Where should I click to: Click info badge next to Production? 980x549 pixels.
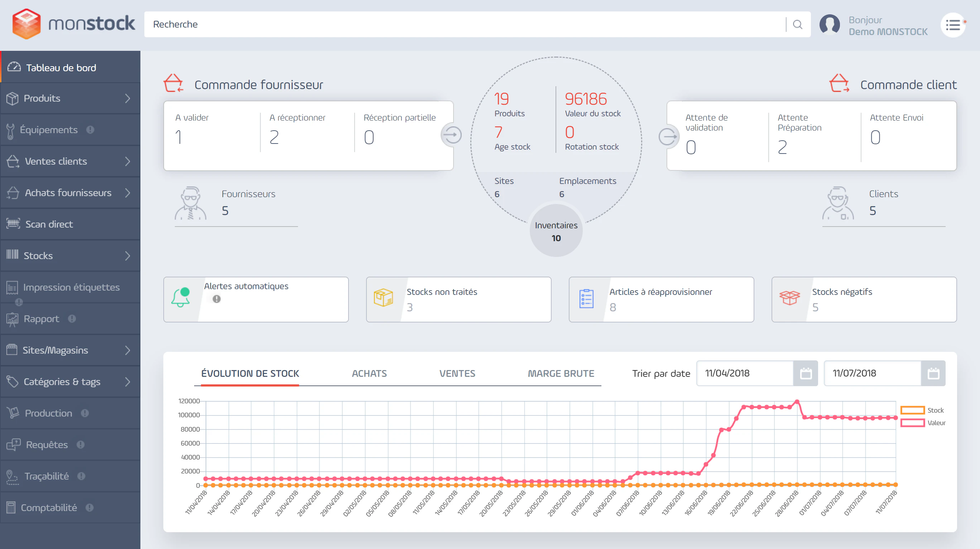85,413
